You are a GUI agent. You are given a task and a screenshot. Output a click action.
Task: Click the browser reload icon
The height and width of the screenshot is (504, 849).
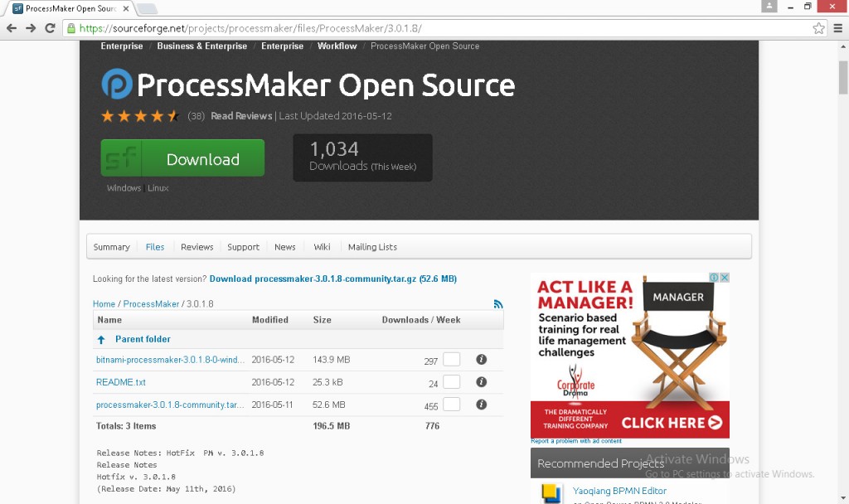50,28
